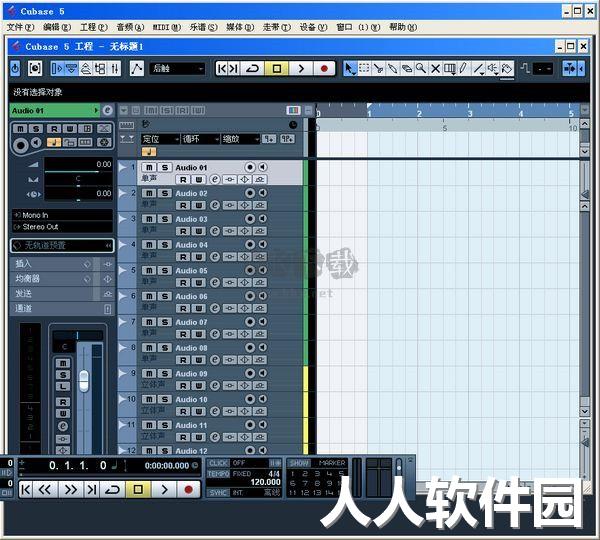Select track Audio 09 by its name
Screen dimensions: 600x540
point(191,374)
